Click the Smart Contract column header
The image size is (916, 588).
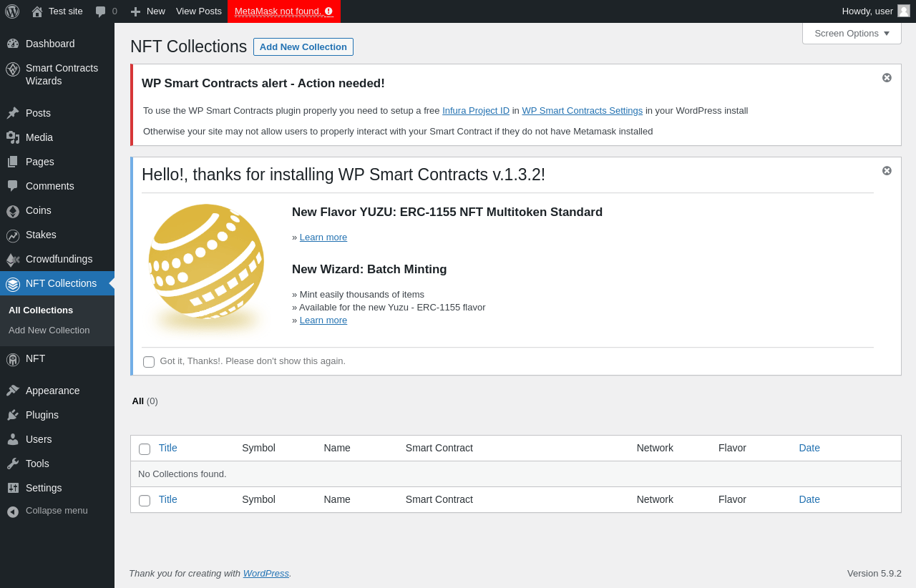439,448
